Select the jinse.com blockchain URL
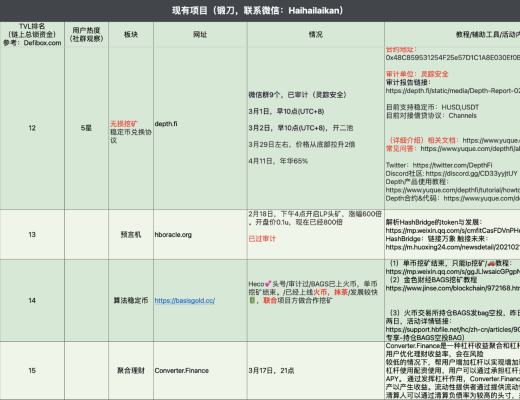The width and height of the screenshot is (520, 400). [x=453, y=288]
